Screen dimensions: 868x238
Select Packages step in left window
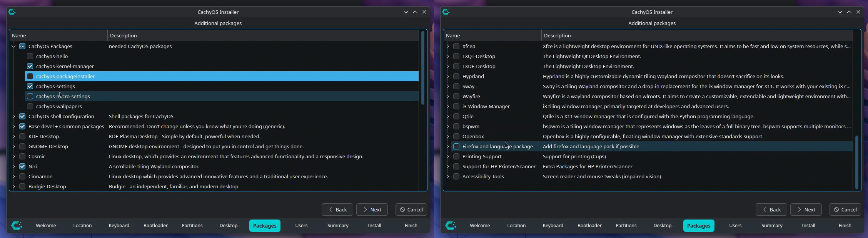click(x=265, y=226)
